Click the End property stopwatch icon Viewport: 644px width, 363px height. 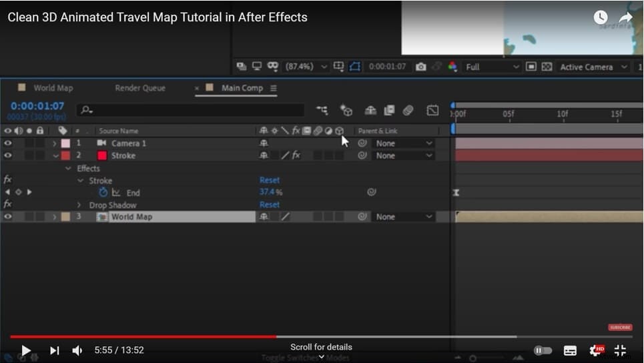coord(103,192)
